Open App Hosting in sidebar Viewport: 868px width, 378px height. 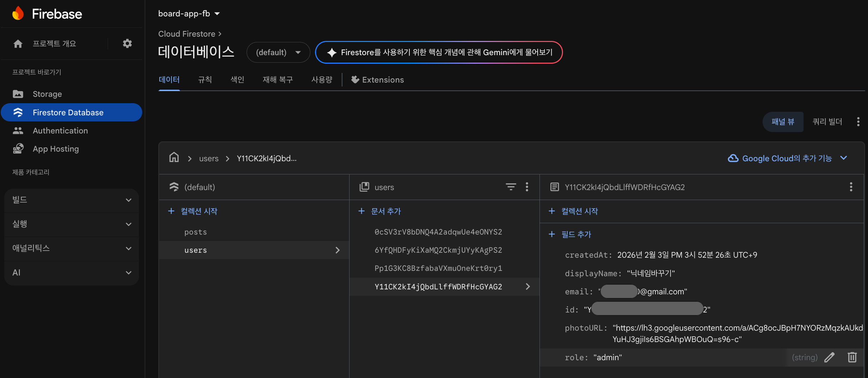[x=56, y=149]
